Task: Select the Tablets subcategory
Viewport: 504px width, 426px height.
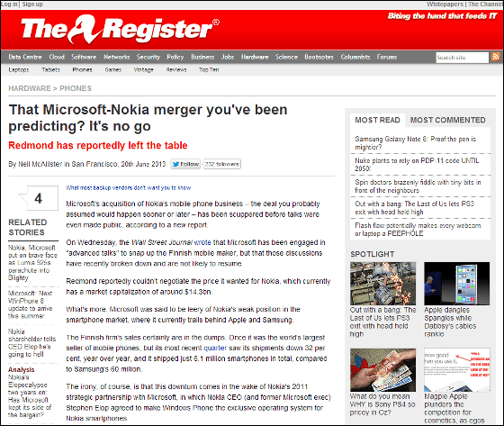Action: pyautogui.click(x=50, y=69)
